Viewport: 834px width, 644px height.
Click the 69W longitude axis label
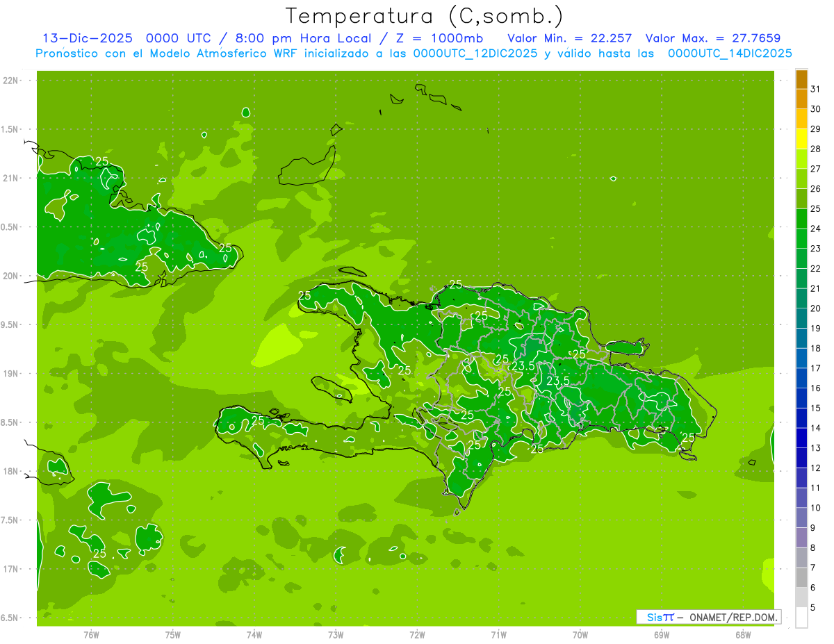(x=661, y=635)
